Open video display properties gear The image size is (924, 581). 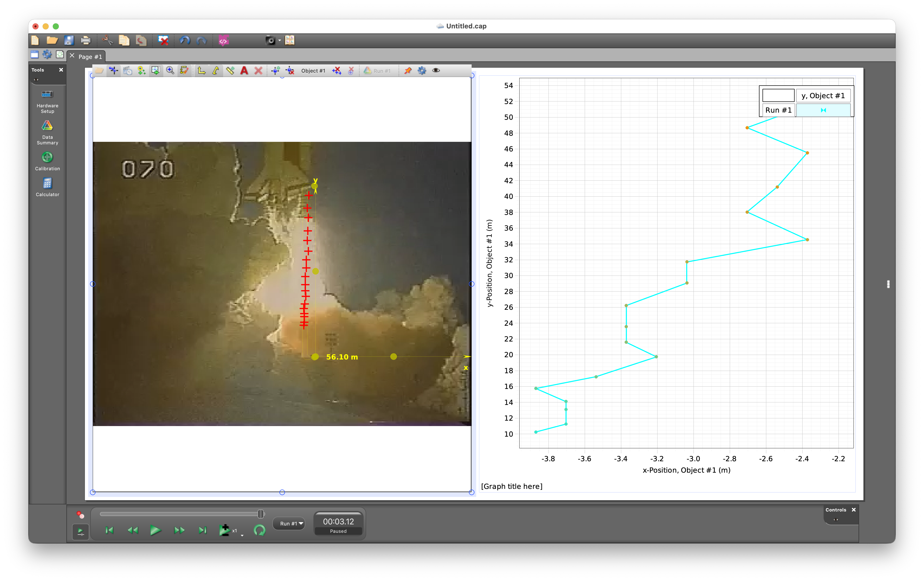click(422, 71)
